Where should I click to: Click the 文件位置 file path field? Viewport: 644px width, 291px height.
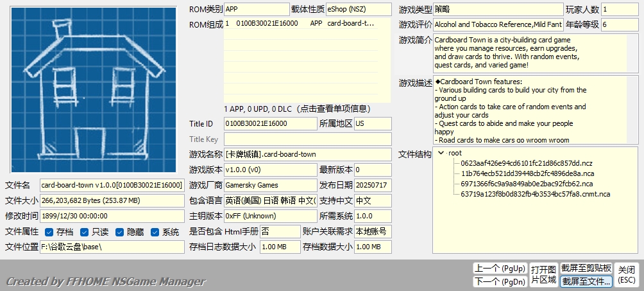click(x=112, y=247)
